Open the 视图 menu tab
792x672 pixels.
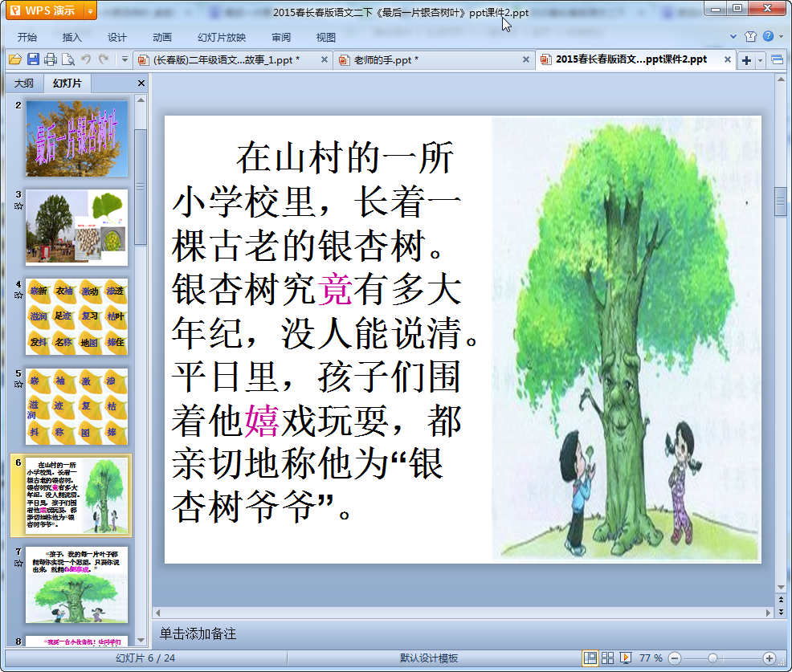pyautogui.click(x=326, y=38)
